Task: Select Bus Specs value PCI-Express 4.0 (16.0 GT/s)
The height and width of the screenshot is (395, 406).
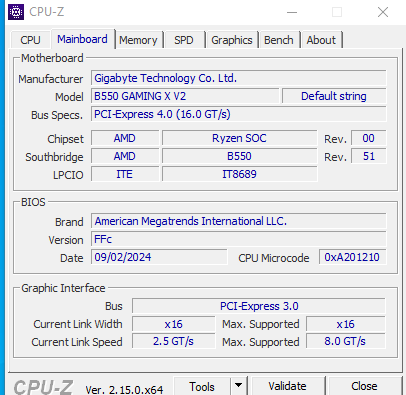Action: point(239,114)
